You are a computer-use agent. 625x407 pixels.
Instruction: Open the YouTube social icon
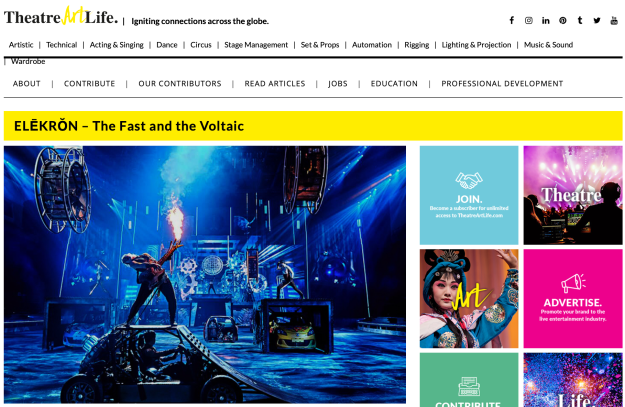614,20
